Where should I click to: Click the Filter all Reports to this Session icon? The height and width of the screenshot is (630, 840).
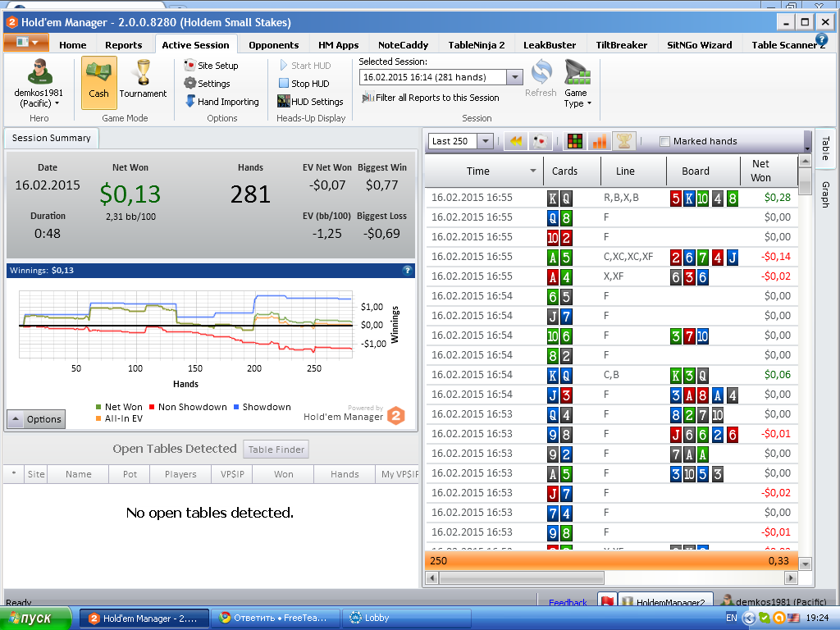[x=367, y=98]
